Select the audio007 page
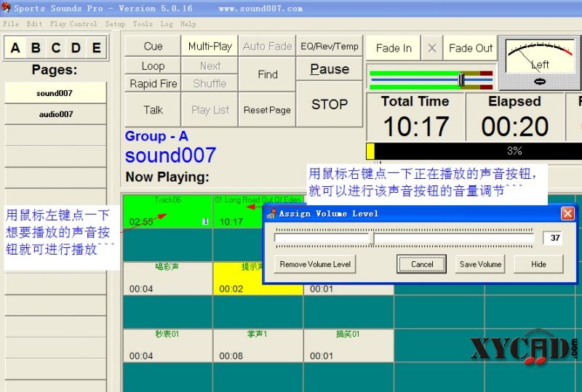Viewport: 582px width, 392px height. point(55,114)
